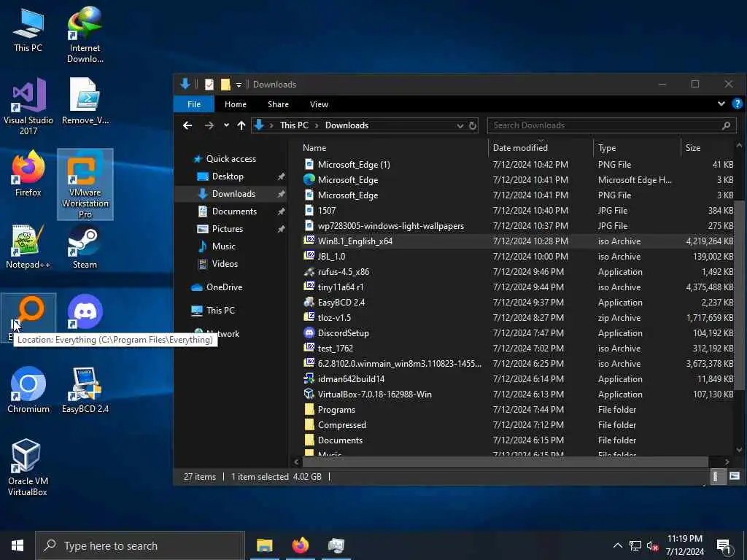
Task: Sort files by Size column
Action: point(708,147)
